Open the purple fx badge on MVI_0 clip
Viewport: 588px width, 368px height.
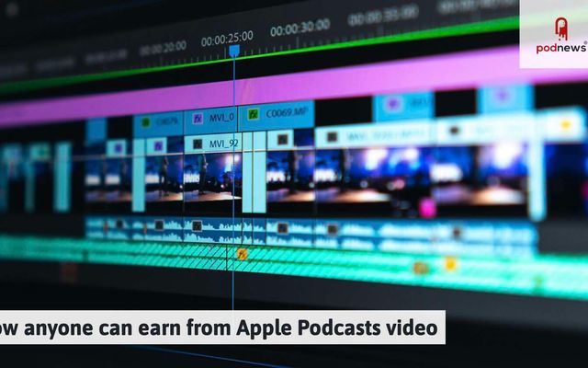[x=198, y=119]
